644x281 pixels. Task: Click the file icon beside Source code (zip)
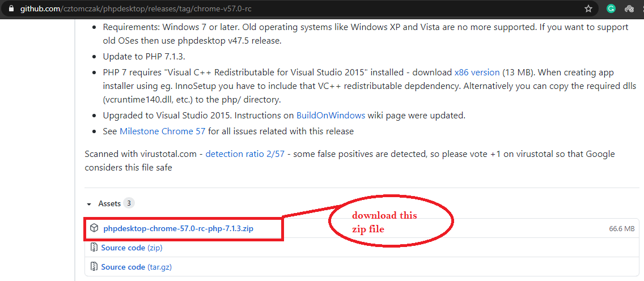94,248
